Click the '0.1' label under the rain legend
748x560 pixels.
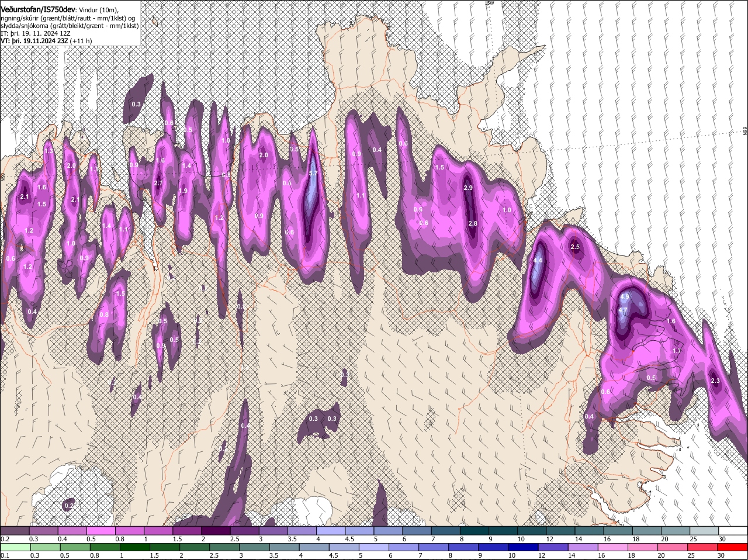pos(5,555)
